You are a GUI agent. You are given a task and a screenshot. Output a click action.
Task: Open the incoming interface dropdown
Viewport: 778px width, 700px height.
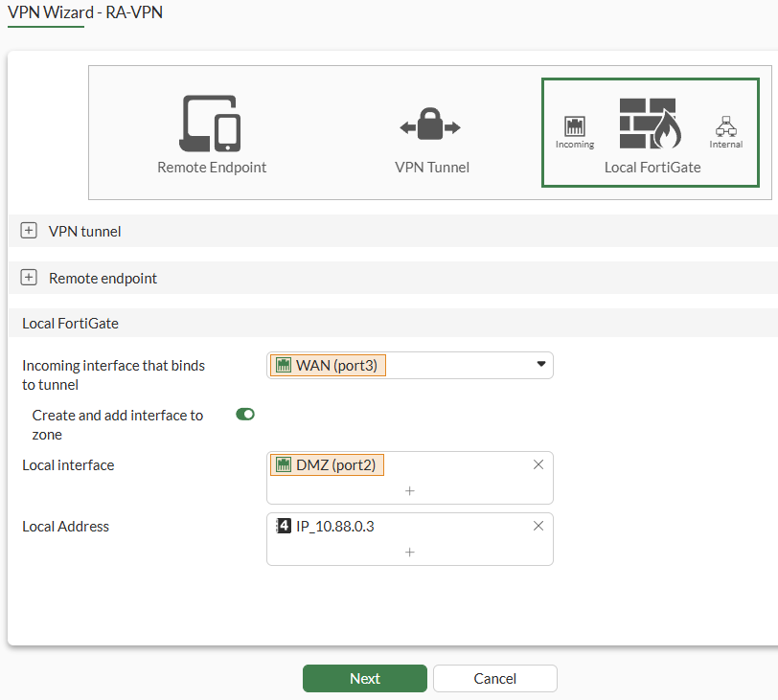[541, 365]
